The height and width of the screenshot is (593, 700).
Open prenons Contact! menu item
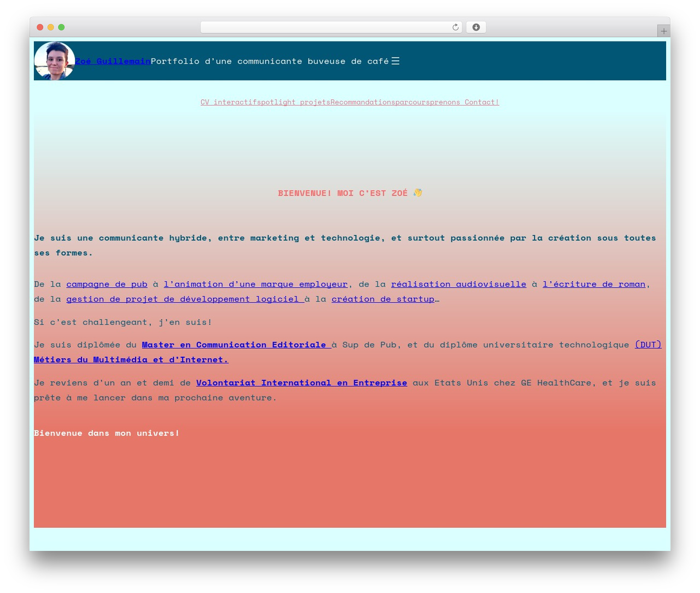point(464,102)
